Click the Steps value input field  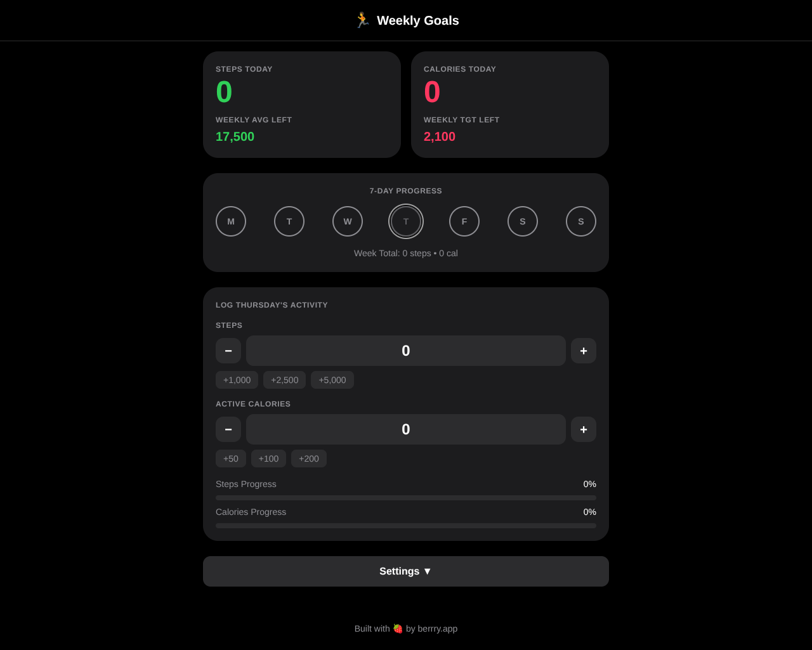[x=406, y=351]
